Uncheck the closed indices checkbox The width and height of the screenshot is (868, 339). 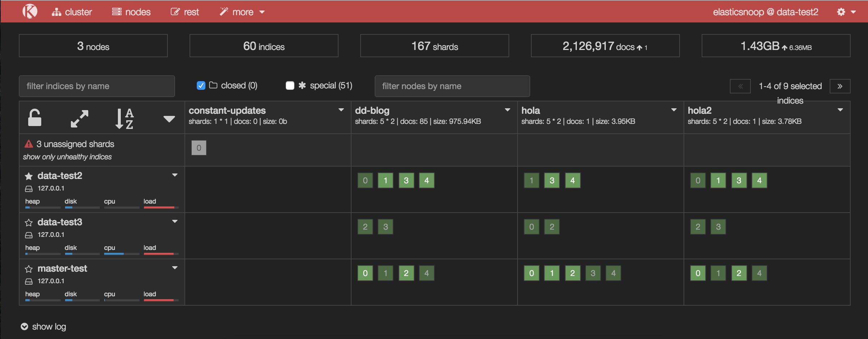coord(201,85)
